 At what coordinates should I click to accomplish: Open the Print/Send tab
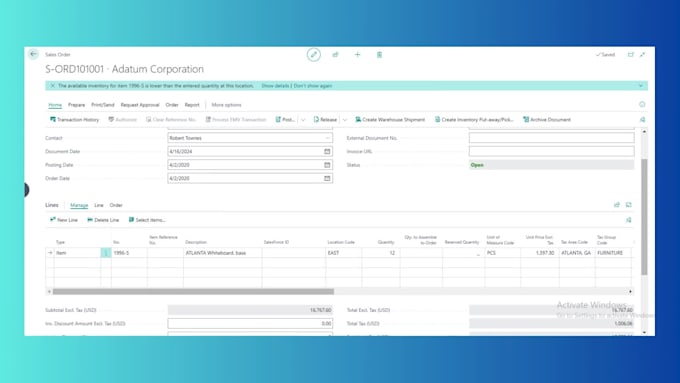[103, 105]
